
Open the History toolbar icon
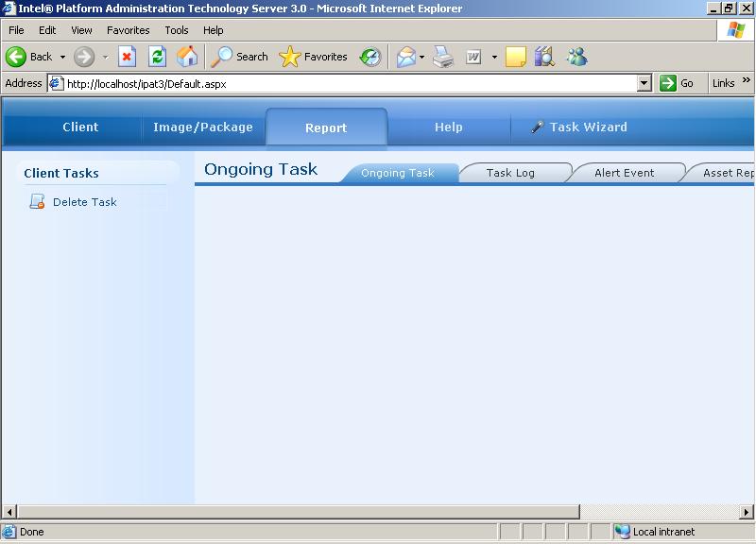pyautogui.click(x=370, y=57)
